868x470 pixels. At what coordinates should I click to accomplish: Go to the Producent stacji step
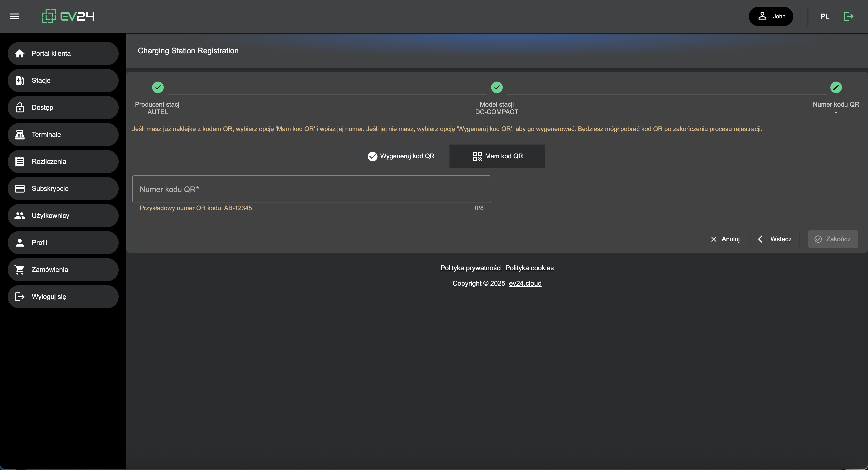point(158,87)
